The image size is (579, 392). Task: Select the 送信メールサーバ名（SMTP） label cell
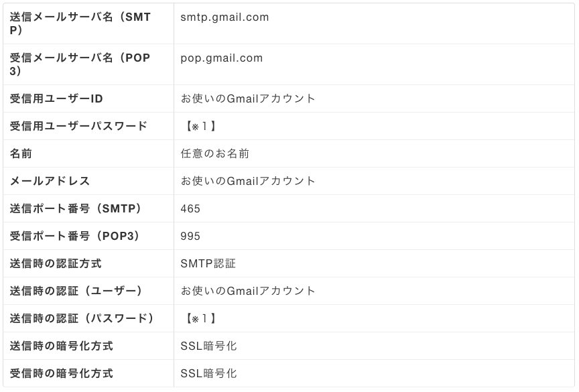(88, 23)
